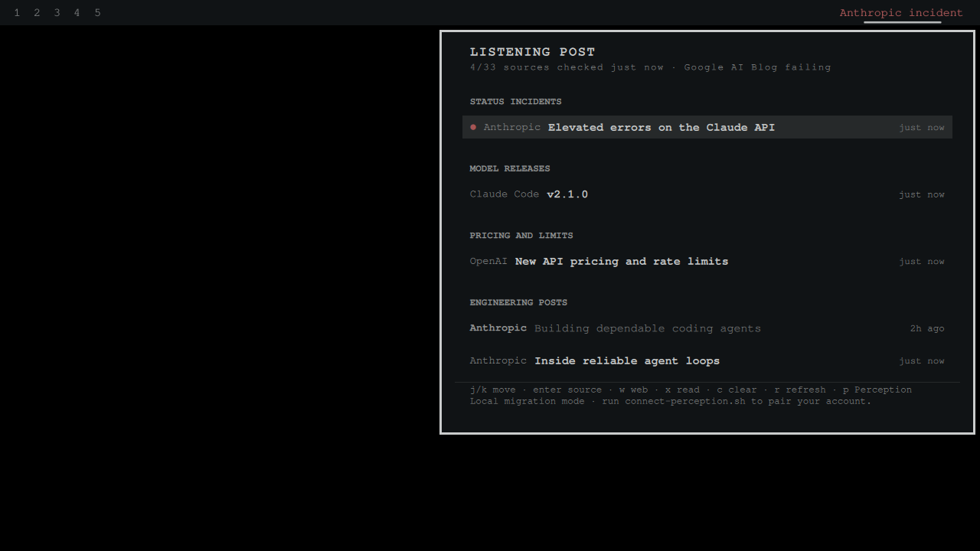This screenshot has height=551, width=980.
Task: Switch to workspace 4
Action: [77, 13]
